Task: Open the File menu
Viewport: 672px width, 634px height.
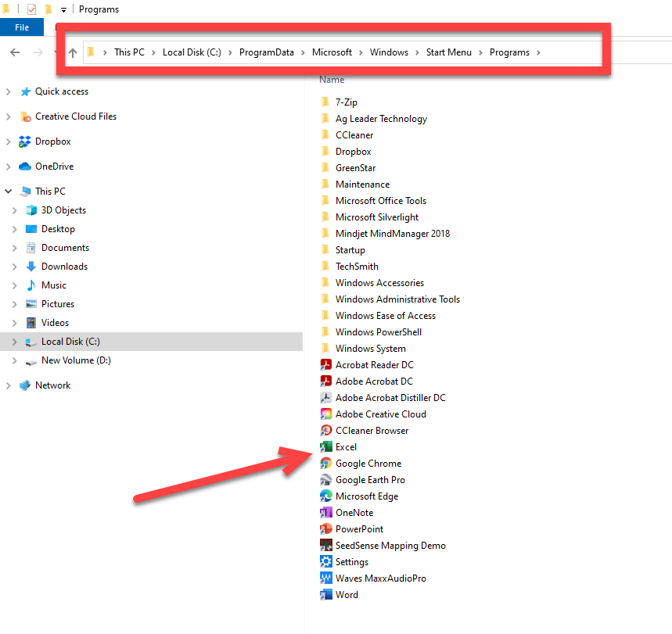Action: click(x=21, y=26)
